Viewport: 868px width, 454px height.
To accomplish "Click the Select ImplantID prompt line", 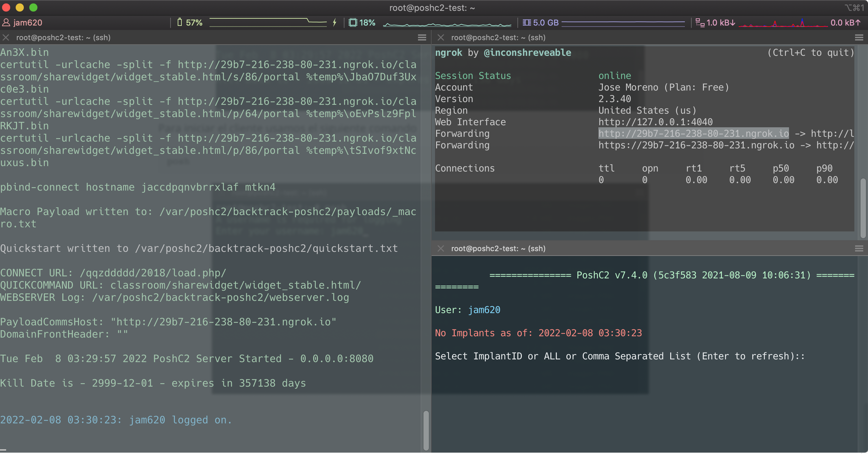I will coord(620,356).
